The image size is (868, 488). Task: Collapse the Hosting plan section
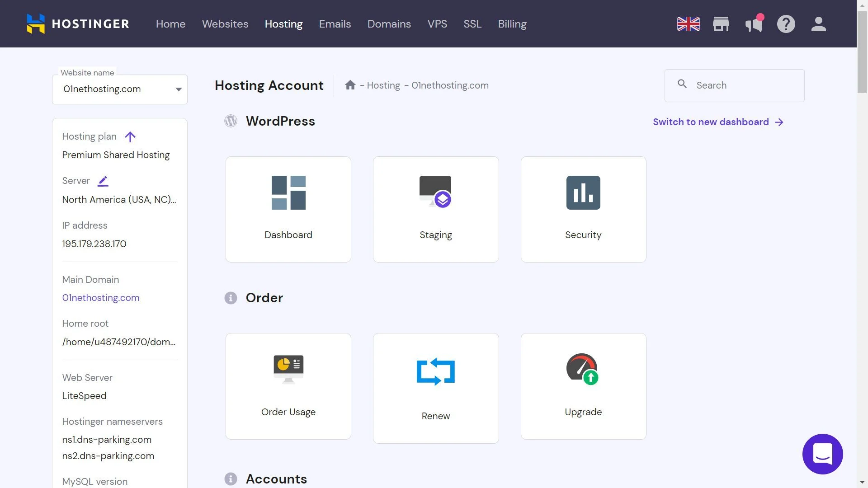click(x=130, y=137)
